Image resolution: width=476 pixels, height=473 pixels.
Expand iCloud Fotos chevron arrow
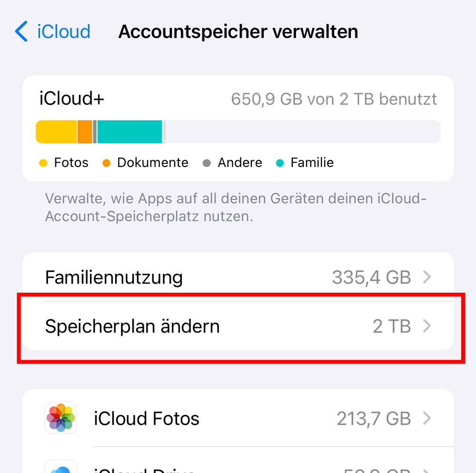[x=427, y=418]
